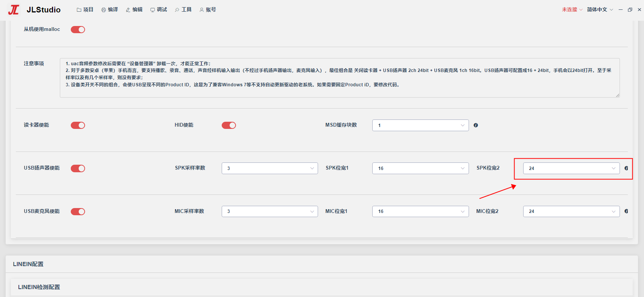Click the JL logo icon

point(14,9)
